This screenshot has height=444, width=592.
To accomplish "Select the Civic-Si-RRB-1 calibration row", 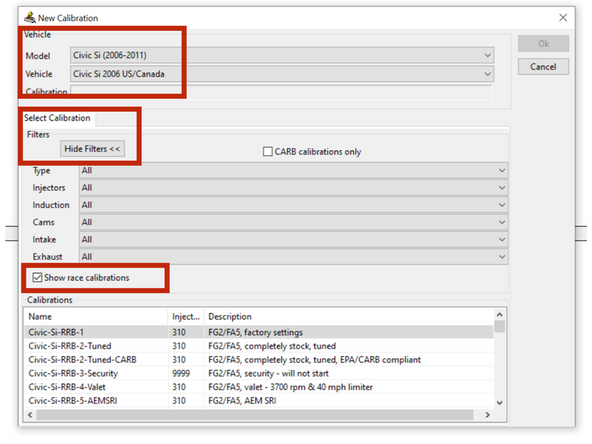I will pos(259,332).
